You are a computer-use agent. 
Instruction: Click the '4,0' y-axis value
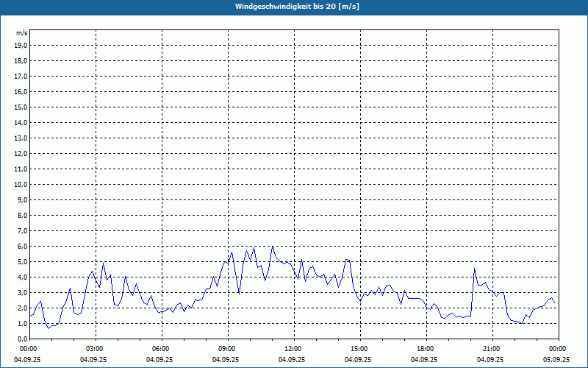click(x=23, y=277)
